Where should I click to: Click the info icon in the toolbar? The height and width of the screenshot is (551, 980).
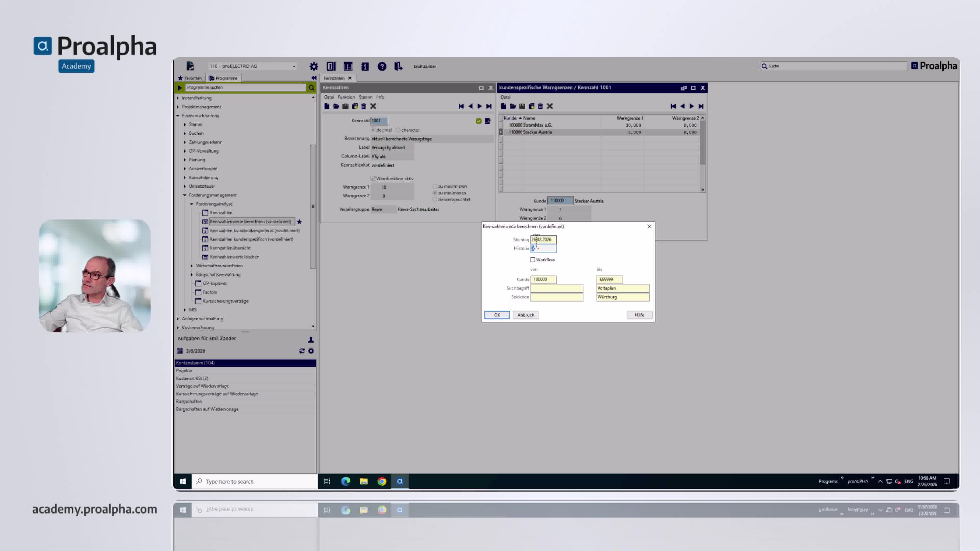tap(364, 66)
